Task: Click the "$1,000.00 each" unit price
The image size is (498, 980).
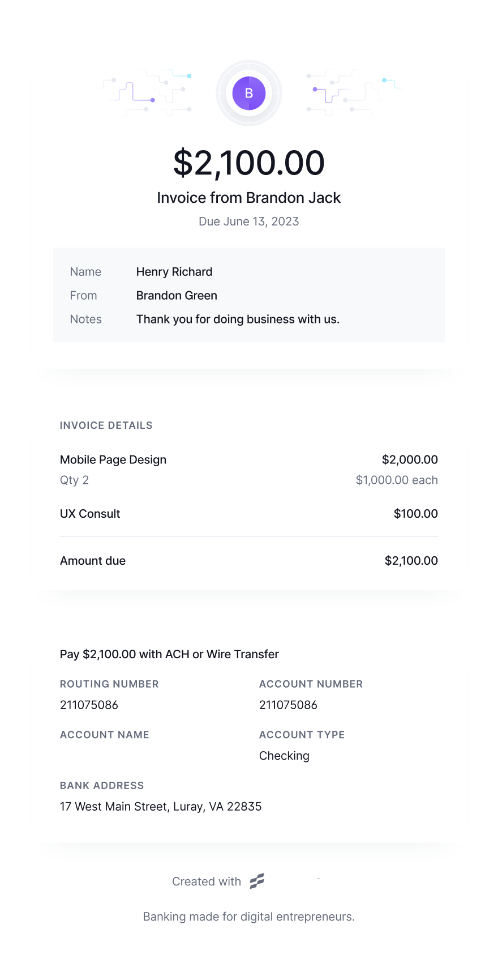Action: [x=397, y=480]
